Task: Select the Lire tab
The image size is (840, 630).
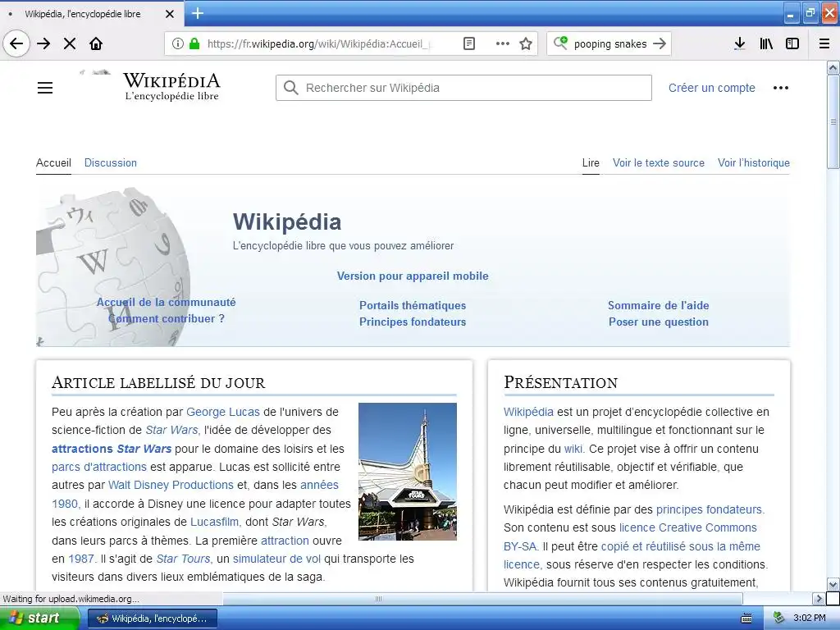Action: [x=591, y=163]
